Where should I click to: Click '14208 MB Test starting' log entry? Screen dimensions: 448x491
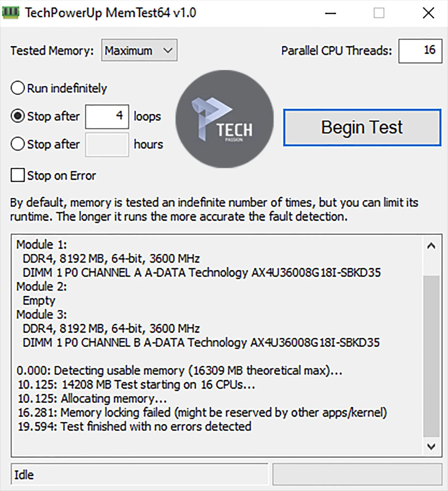(x=136, y=385)
